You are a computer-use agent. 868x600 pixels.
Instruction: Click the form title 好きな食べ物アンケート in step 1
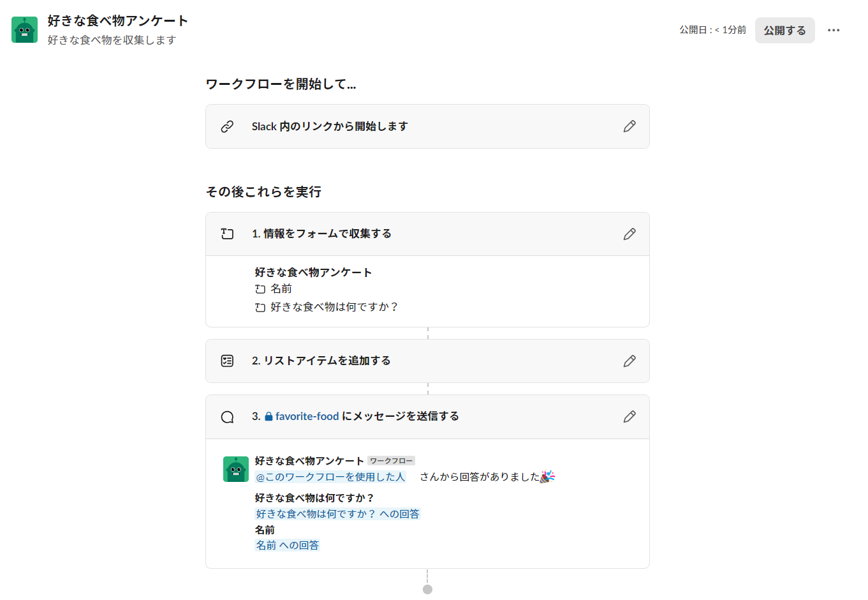[313, 273]
